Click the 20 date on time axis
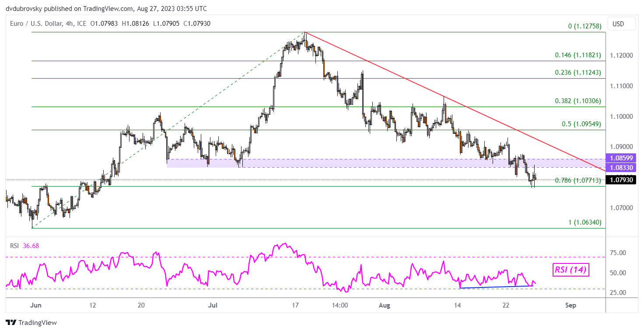The image size is (644, 332). pyautogui.click(x=141, y=305)
